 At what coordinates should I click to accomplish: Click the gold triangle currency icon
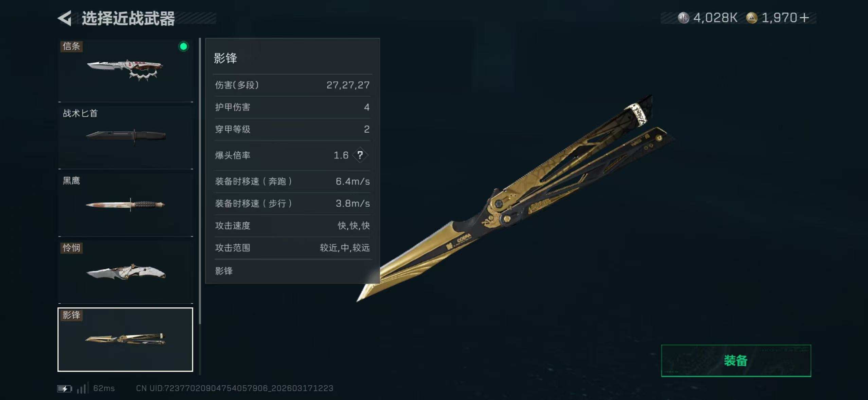752,18
